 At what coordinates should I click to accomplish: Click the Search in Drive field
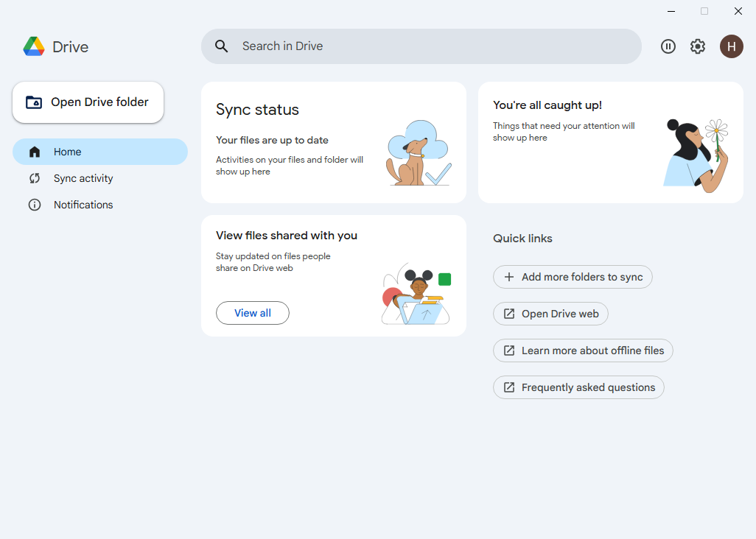[x=420, y=46]
